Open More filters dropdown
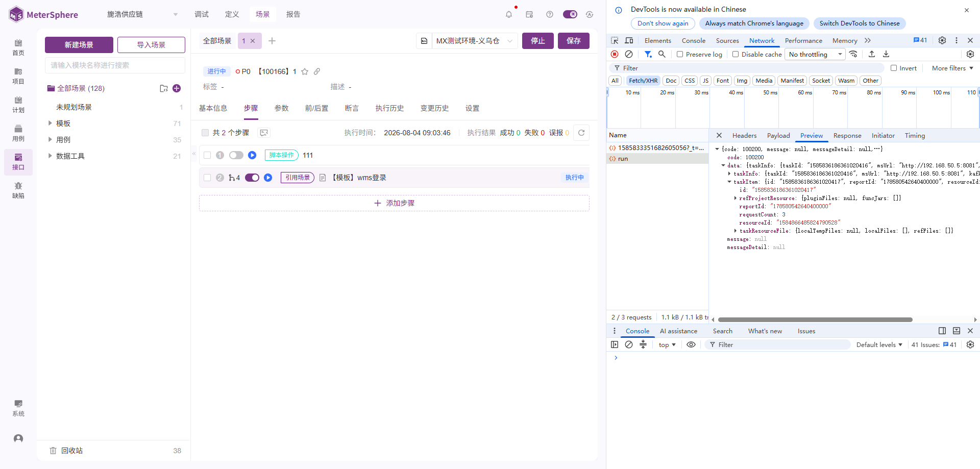The height and width of the screenshot is (469, 980). (952, 68)
